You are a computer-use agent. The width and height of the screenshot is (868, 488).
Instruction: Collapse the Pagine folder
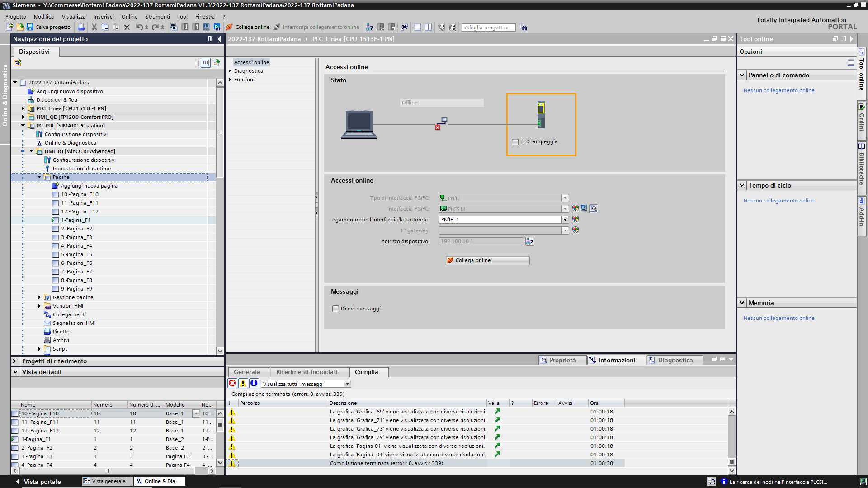[39, 177]
